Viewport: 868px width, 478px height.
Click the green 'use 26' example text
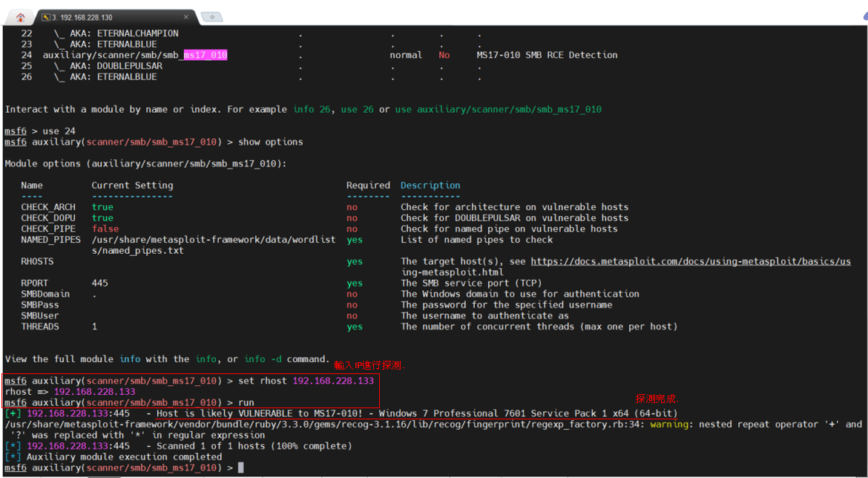pyautogui.click(x=357, y=109)
